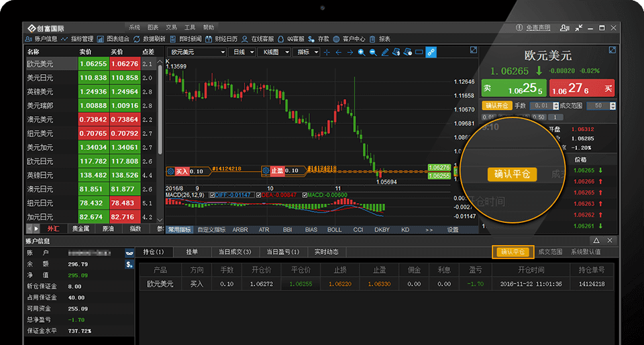
Task: Click the user account icon in title bar
Action: 565,28
